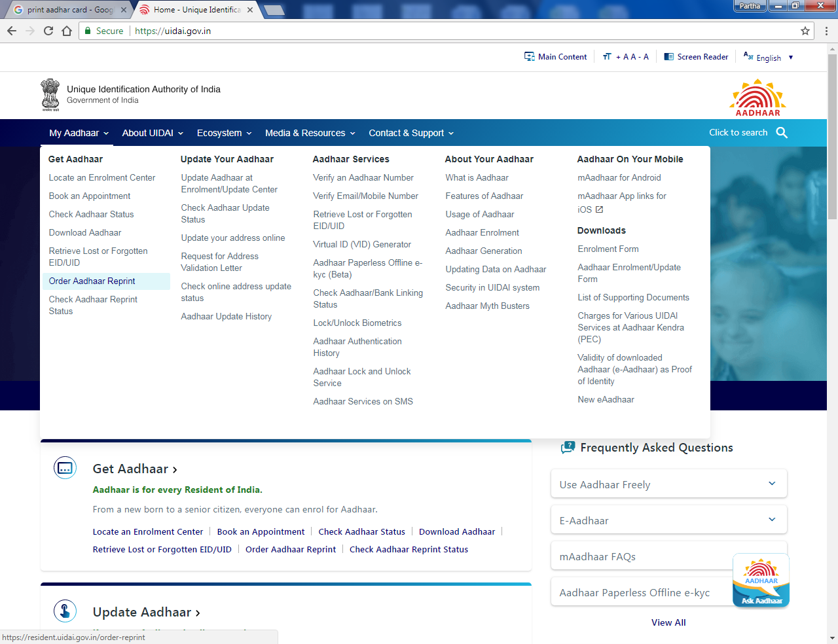Expand the Media & Resources menu
Image resolution: width=838 pixels, height=644 pixels.
click(x=310, y=133)
